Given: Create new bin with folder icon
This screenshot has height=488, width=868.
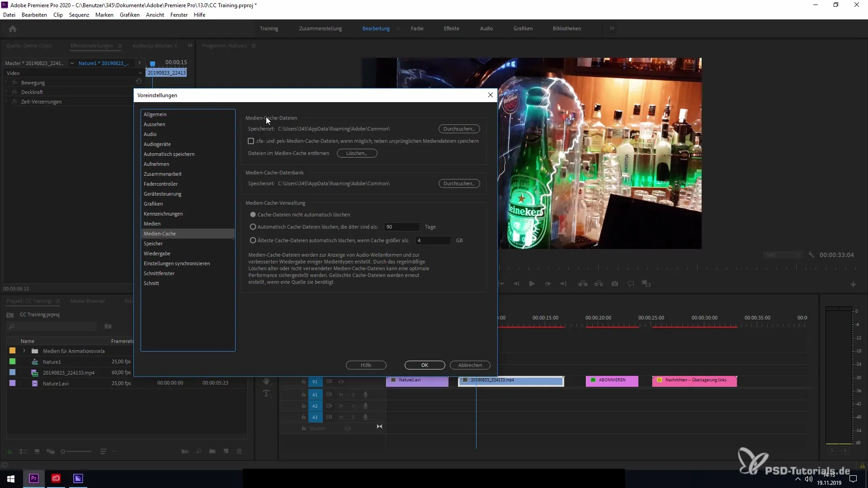Looking at the screenshot, I should tap(212, 451).
